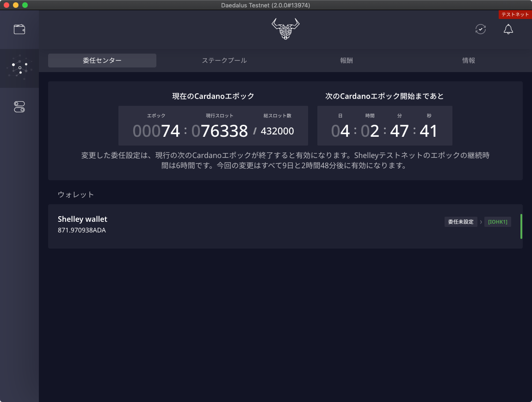Click the current slot value 076338
Screen dimensions: 532x402
pyautogui.click(x=220, y=131)
